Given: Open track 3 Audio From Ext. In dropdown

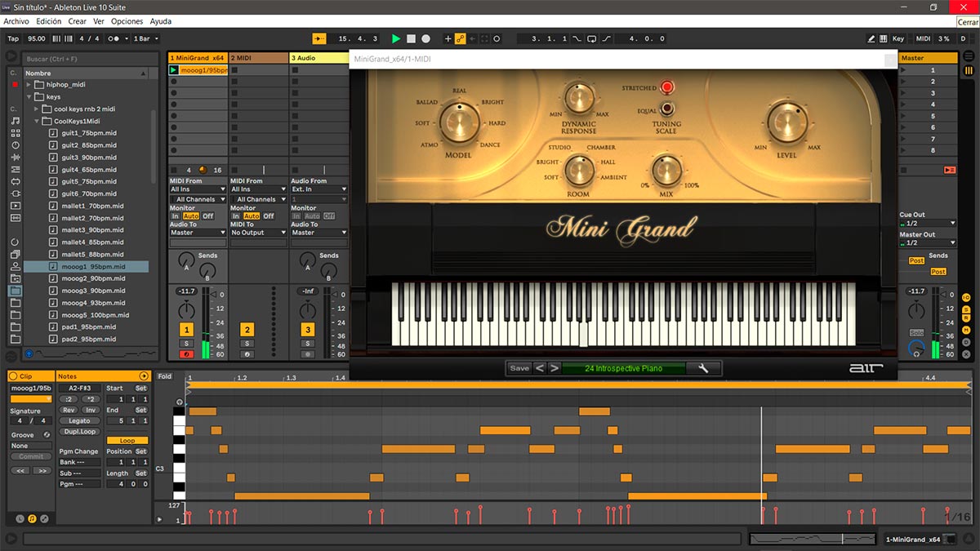Looking at the screenshot, I should 319,189.
